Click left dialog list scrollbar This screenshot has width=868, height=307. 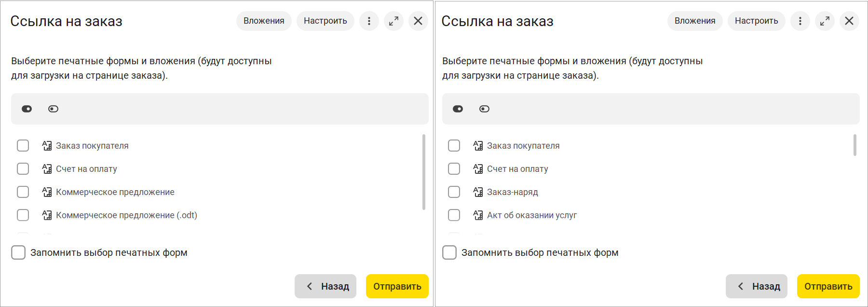424,172
